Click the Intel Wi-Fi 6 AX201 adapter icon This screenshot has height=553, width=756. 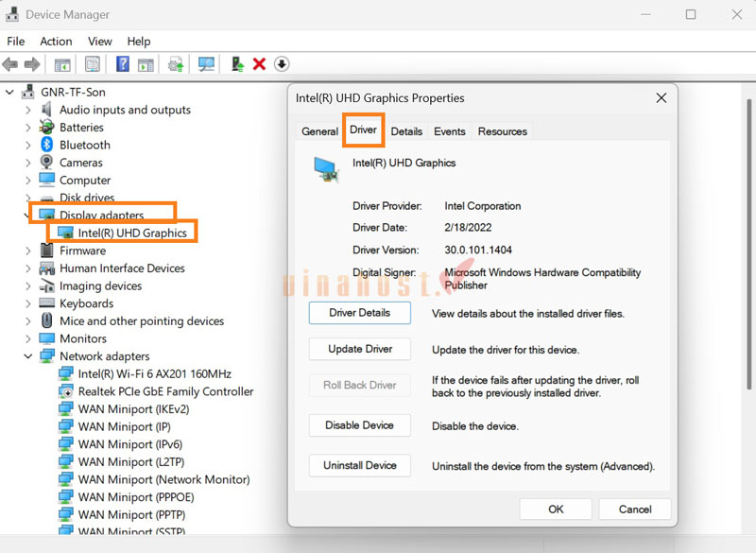[x=65, y=373]
